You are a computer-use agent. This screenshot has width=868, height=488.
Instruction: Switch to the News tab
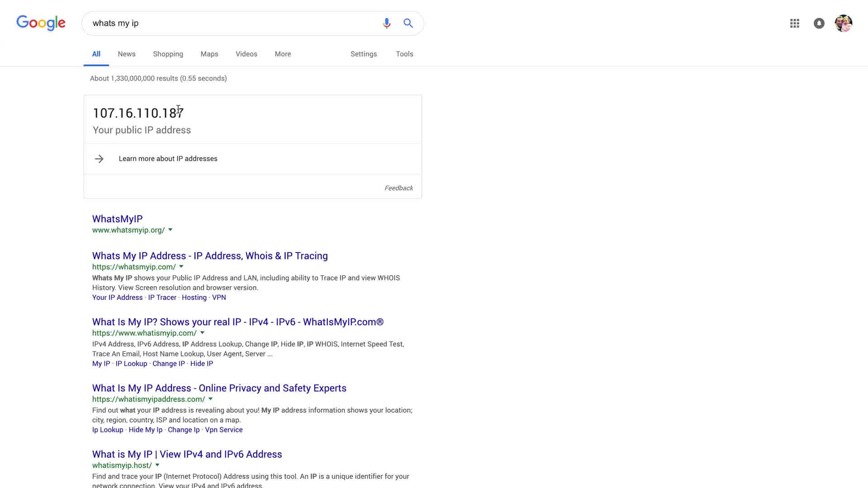pyautogui.click(x=127, y=54)
